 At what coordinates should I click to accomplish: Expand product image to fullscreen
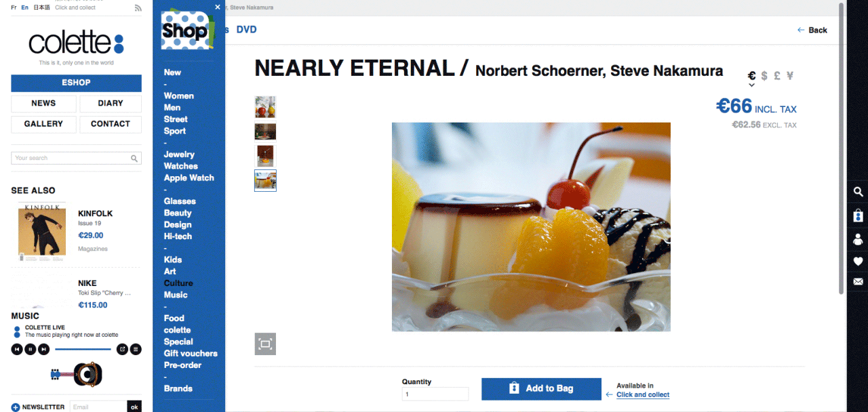(265, 344)
